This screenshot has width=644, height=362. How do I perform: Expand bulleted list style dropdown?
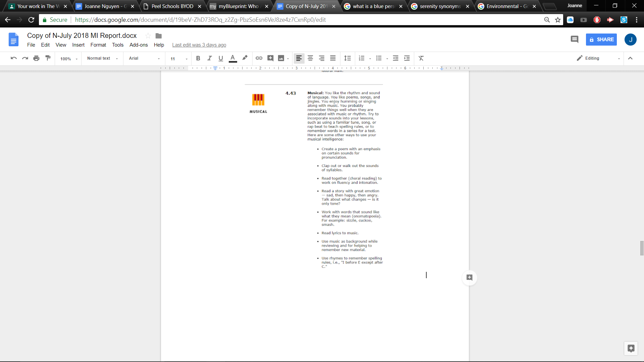(x=387, y=59)
